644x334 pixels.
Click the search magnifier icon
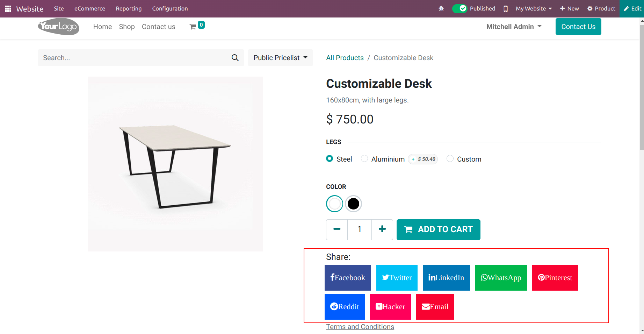pos(235,58)
